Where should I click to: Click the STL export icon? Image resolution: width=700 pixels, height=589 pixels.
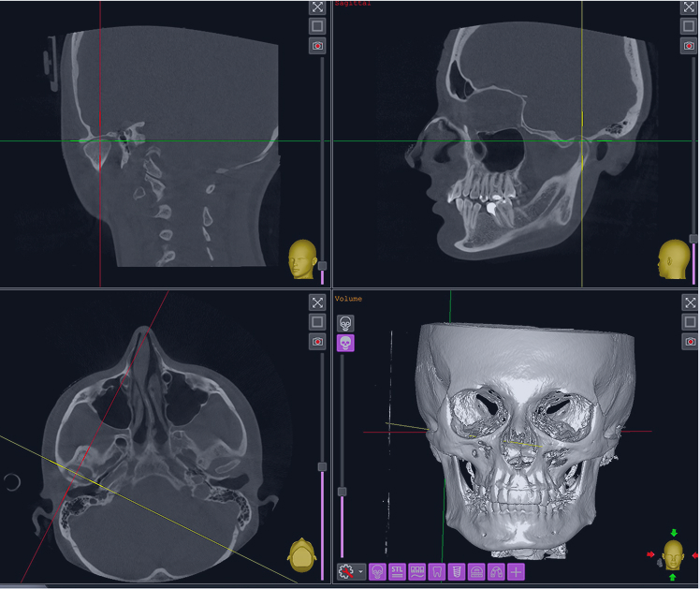tap(397, 571)
